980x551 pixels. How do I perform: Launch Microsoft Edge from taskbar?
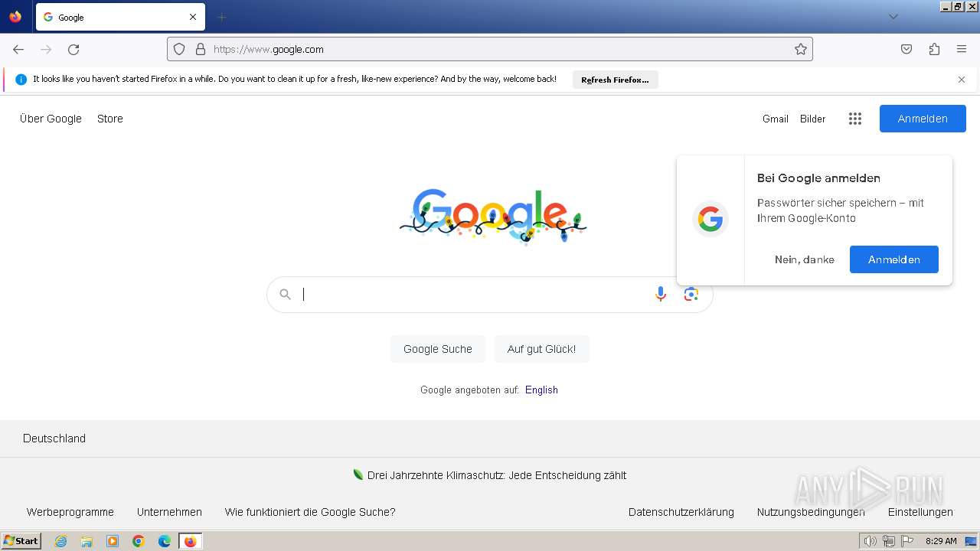165,541
